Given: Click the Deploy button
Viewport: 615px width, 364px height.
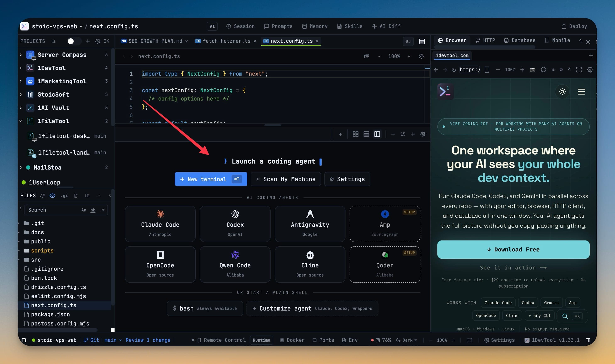Looking at the screenshot, I should pos(574,26).
